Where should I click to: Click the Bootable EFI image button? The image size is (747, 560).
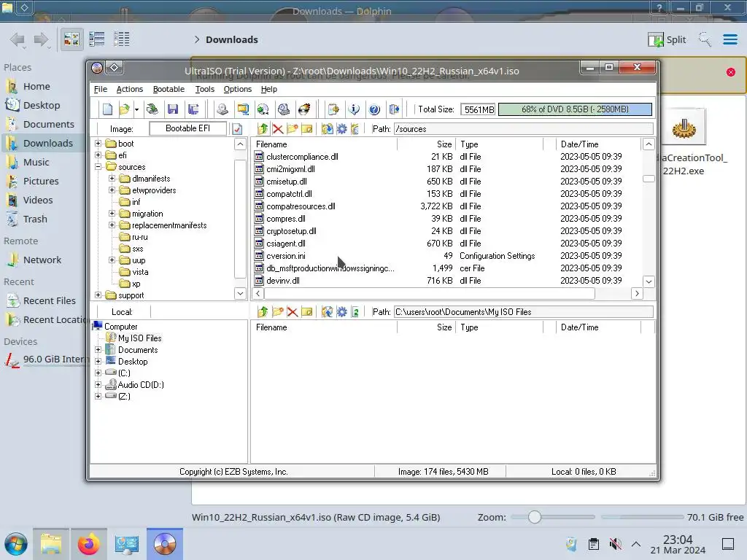(187, 128)
